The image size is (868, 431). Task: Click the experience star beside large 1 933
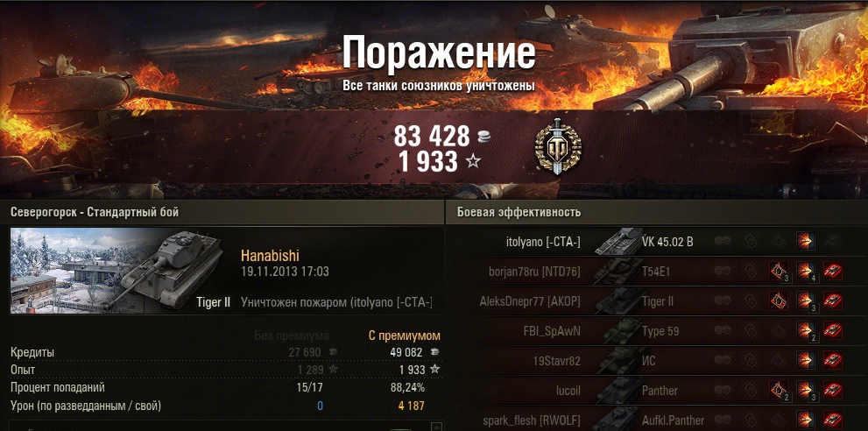click(473, 161)
